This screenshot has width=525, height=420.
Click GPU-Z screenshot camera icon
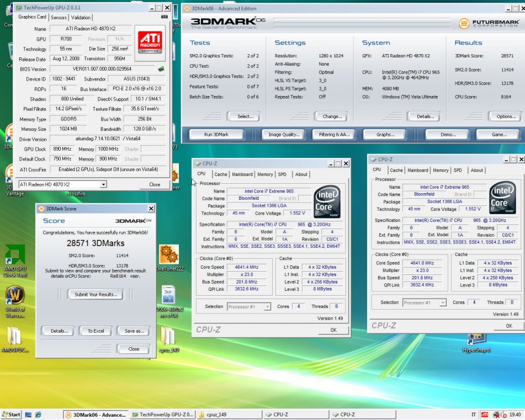tap(165, 17)
